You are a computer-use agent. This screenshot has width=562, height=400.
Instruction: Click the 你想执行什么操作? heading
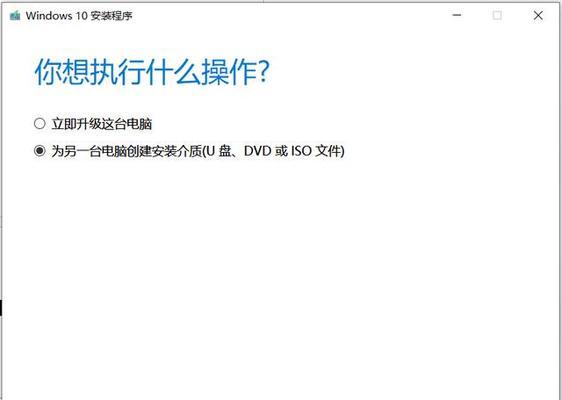pos(152,72)
